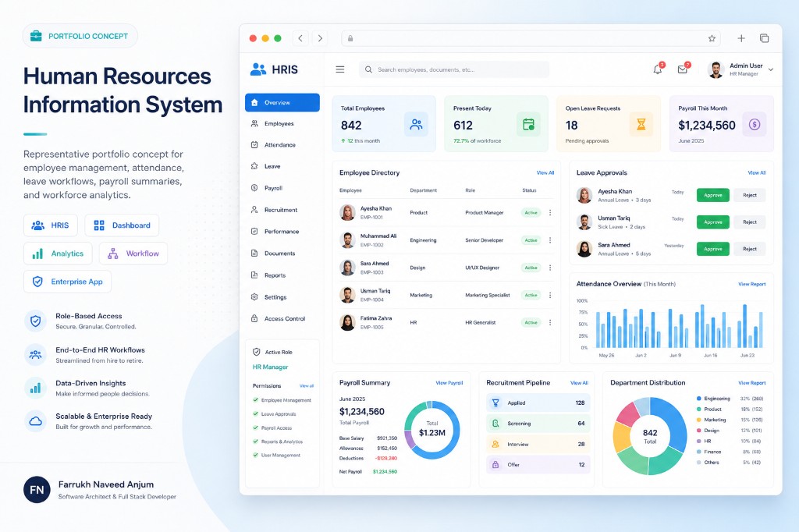Click the browser back arrow

(x=300, y=38)
